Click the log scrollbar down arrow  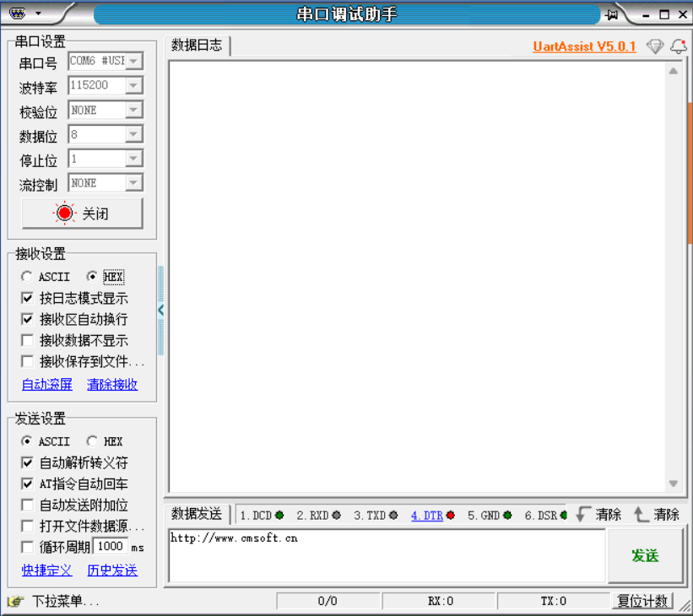pos(673,484)
